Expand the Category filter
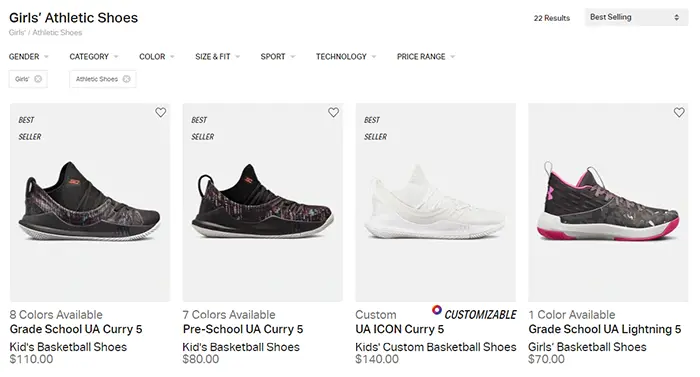 pos(94,57)
